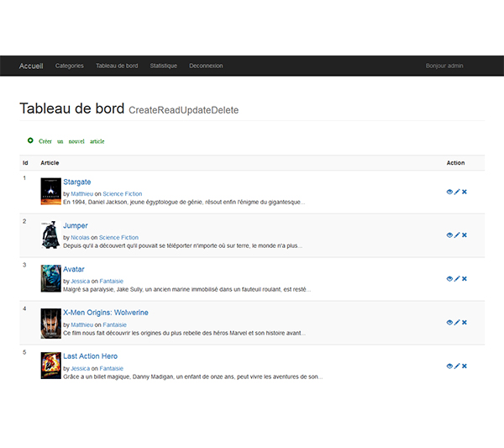Open the Fantaisie category link under Avatar
The height and width of the screenshot is (448, 504).
114,282
